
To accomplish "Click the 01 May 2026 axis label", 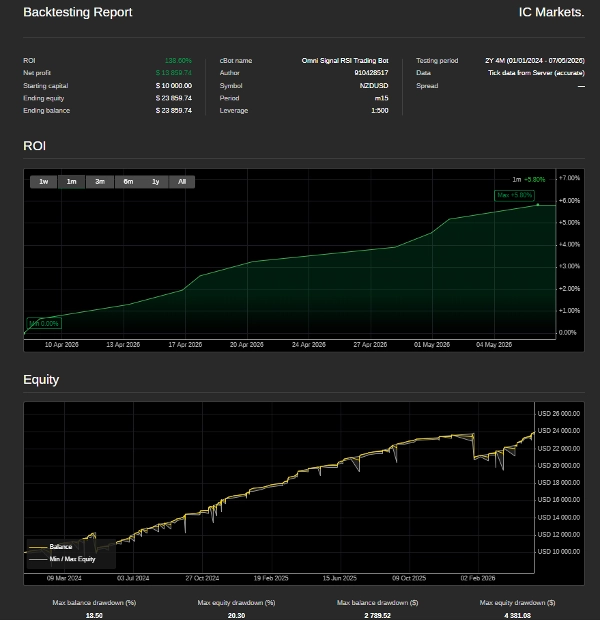I will (432, 345).
